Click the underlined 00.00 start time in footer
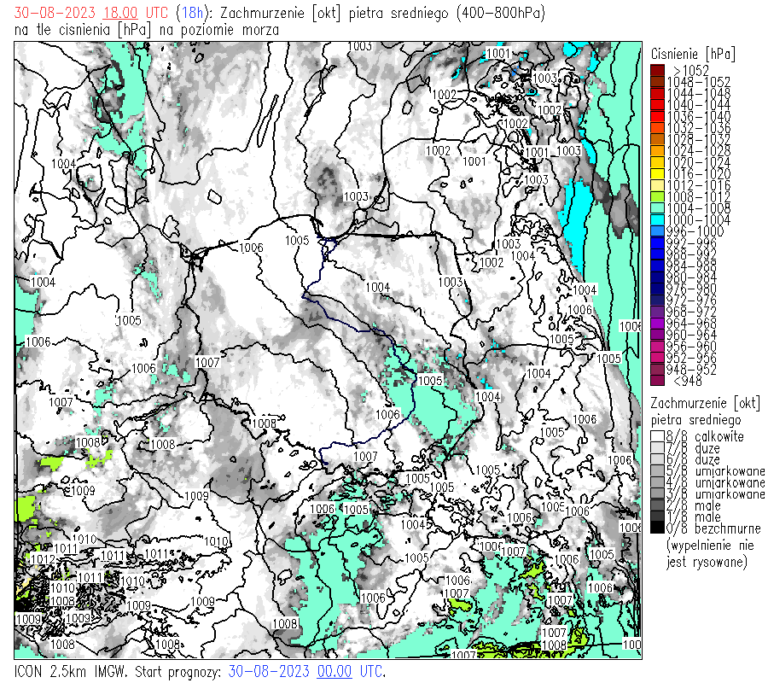The height and width of the screenshot is (683, 768). (x=334, y=671)
